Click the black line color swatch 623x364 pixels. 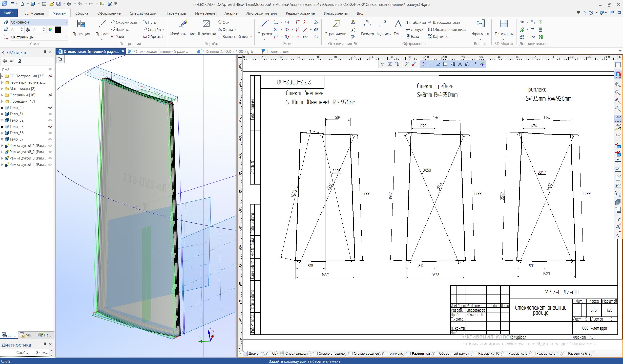click(x=58, y=30)
